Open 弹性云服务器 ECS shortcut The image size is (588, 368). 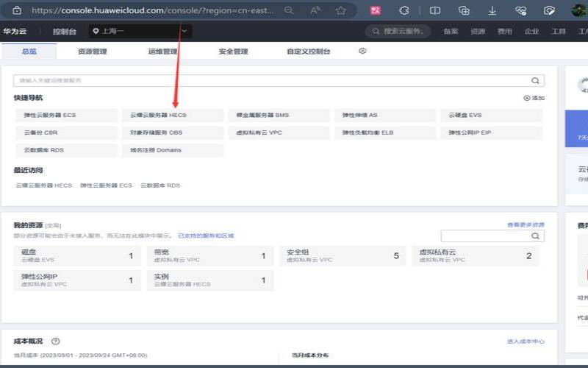tap(67, 116)
